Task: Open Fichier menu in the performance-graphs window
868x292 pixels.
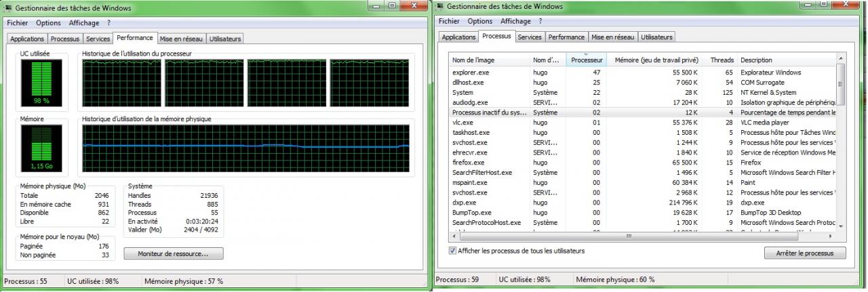Action: [x=18, y=23]
